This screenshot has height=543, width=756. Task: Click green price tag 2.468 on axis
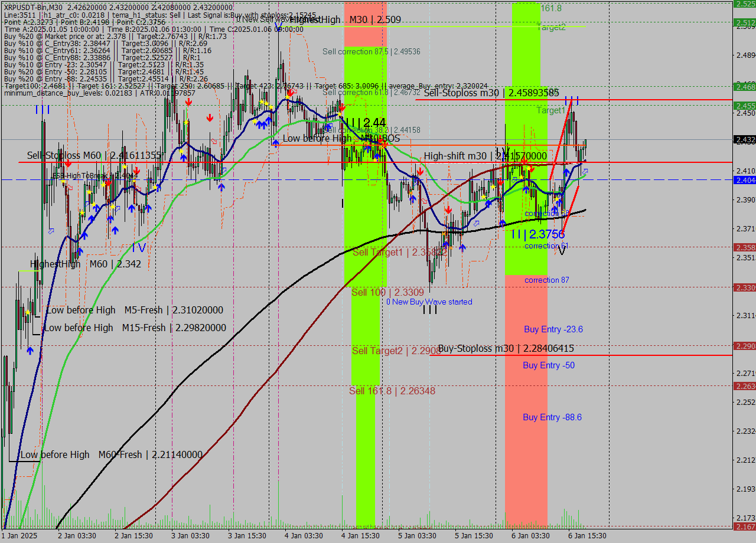[x=745, y=87]
